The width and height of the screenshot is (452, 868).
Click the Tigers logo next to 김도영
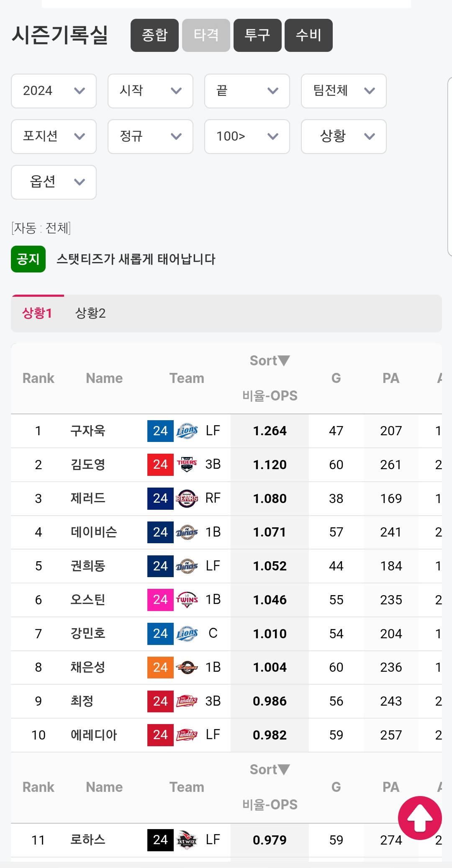187,464
